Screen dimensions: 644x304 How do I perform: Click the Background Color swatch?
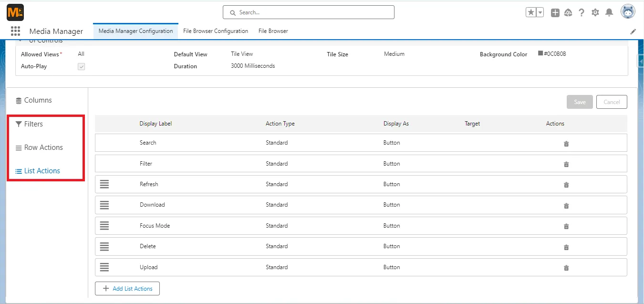(x=541, y=53)
